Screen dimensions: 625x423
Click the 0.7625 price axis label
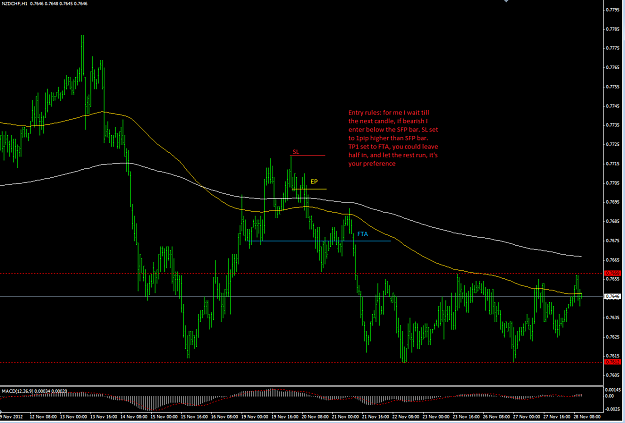(x=613, y=337)
